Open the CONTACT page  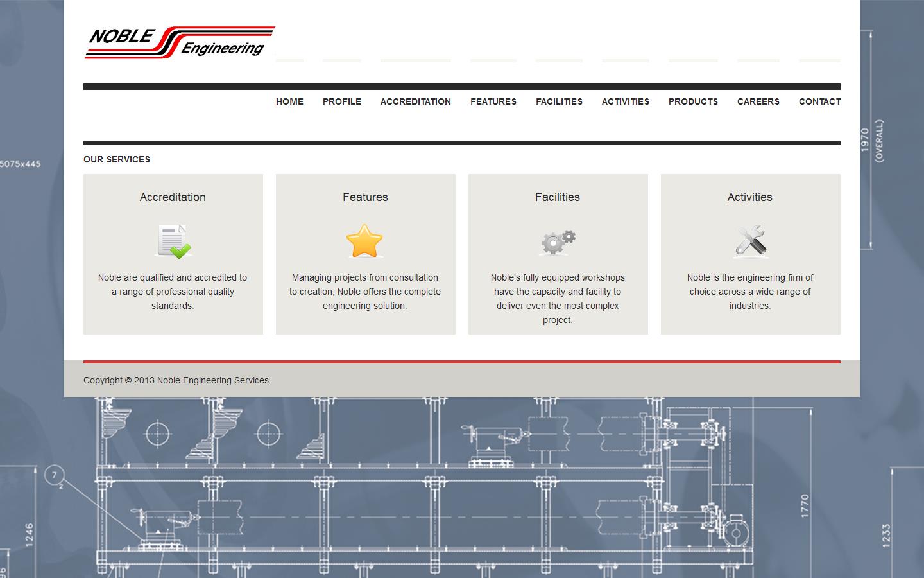click(819, 101)
